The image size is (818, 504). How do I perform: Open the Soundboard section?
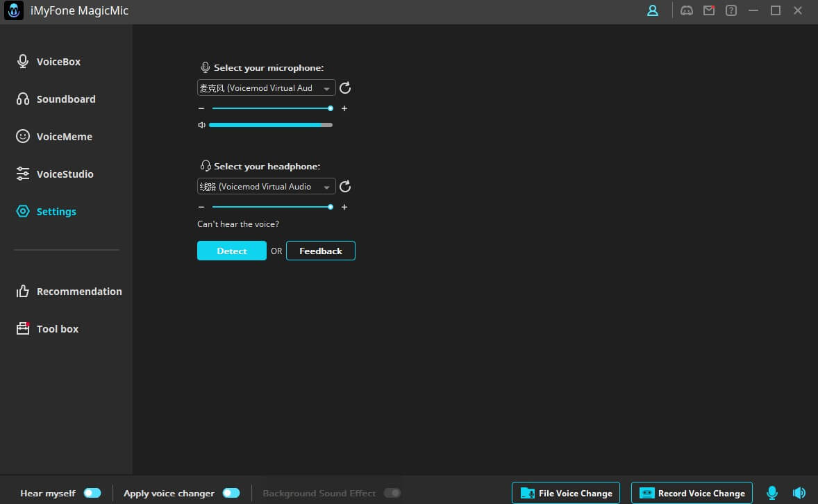pos(56,99)
